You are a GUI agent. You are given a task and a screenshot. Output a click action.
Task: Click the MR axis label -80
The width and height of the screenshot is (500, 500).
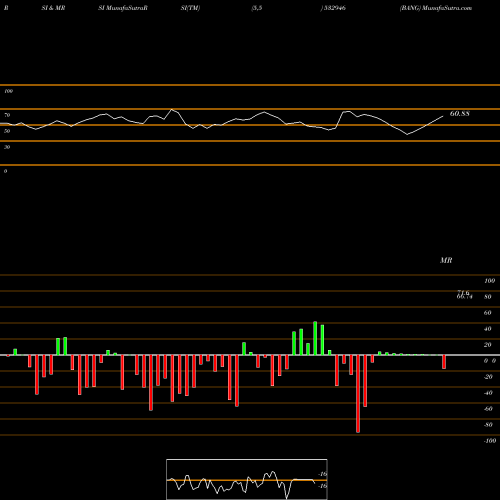488,425
